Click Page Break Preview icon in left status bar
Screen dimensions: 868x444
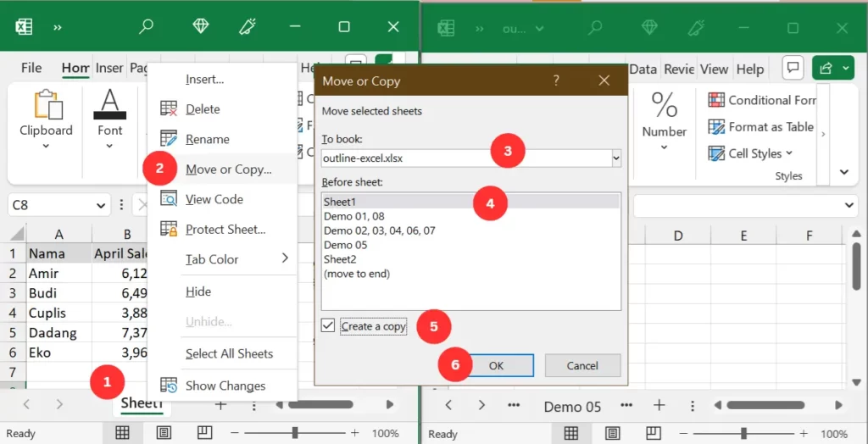click(x=203, y=433)
